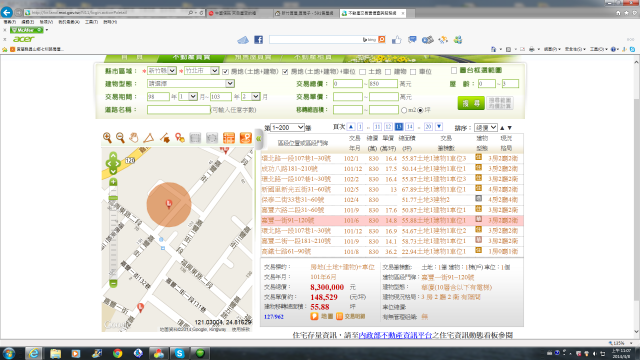Select the result row dated 102/5
The image size is (640, 360).
(x=392, y=189)
